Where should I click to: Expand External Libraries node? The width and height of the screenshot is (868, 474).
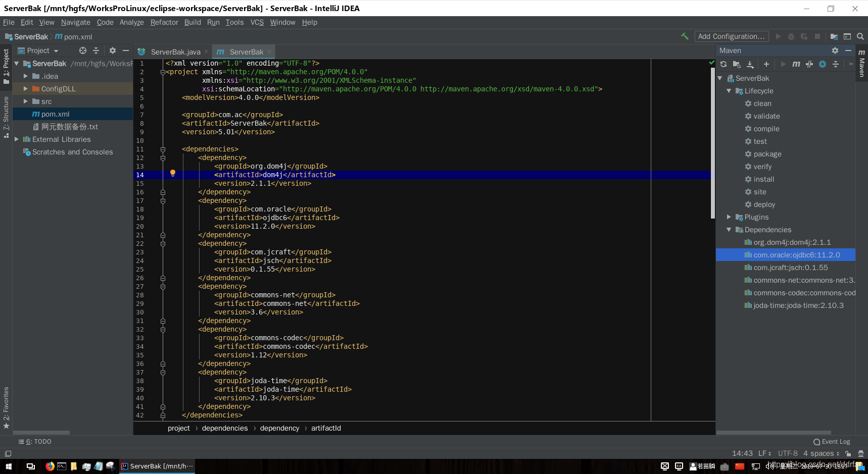(x=16, y=139)
